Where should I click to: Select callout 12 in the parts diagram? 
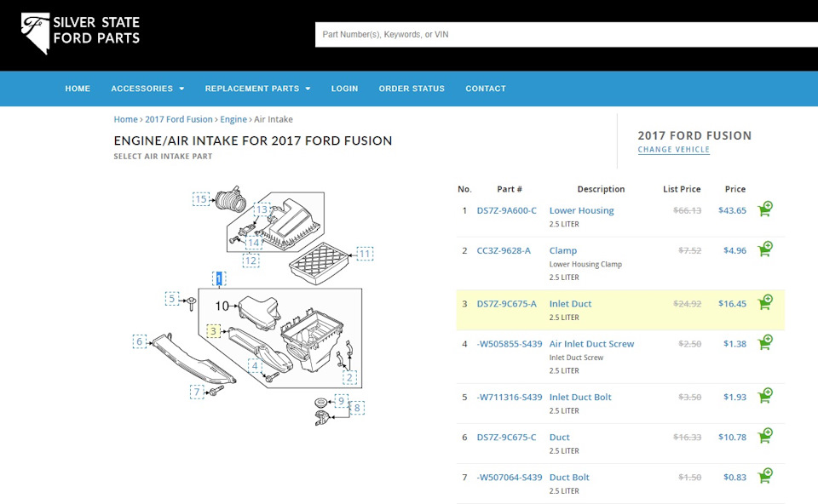251,261
